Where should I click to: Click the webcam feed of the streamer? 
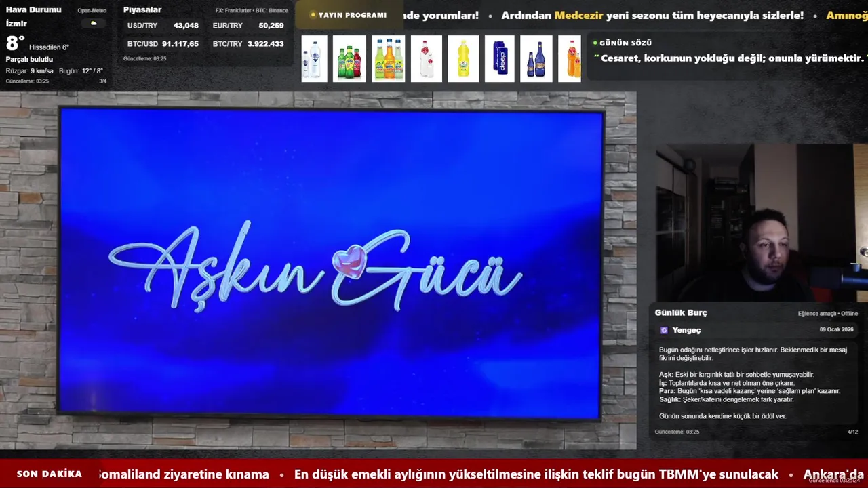(x=762, y=222)
